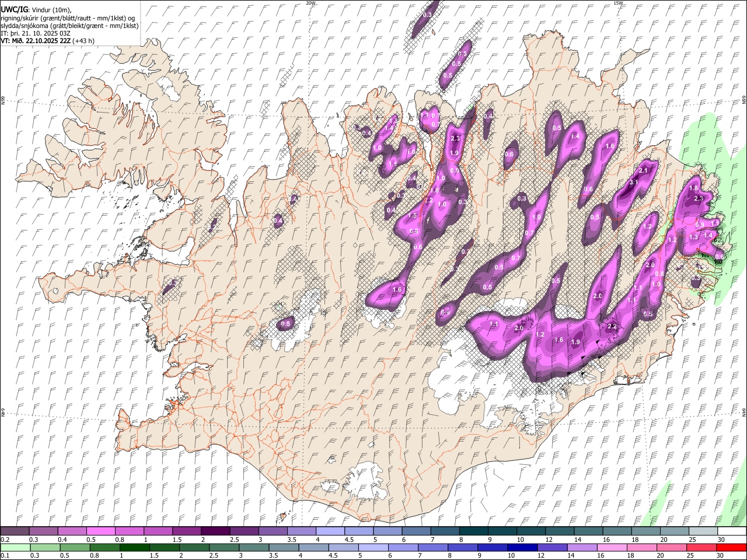Select the '30' label in the snow legend row
The height and width of the screenshot is (560, 747).
pyautogui.click(x=720, y=540)
